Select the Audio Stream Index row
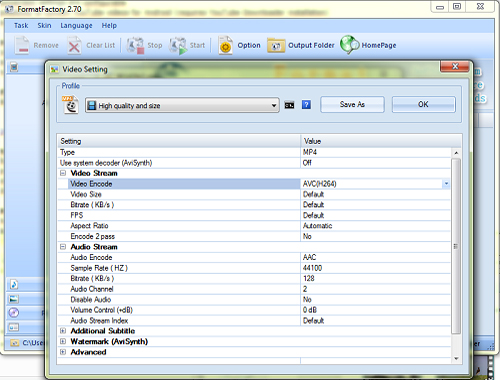 coord(254,321)
